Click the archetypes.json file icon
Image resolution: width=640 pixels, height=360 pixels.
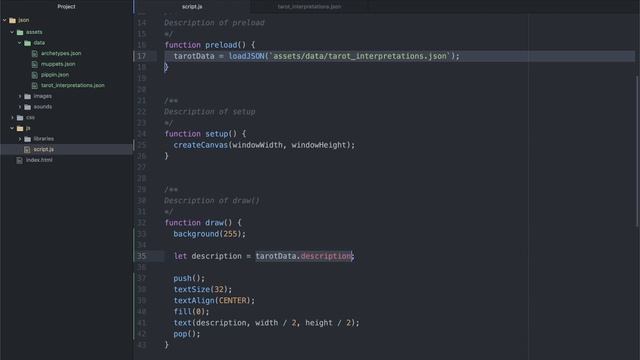(35, 53)
